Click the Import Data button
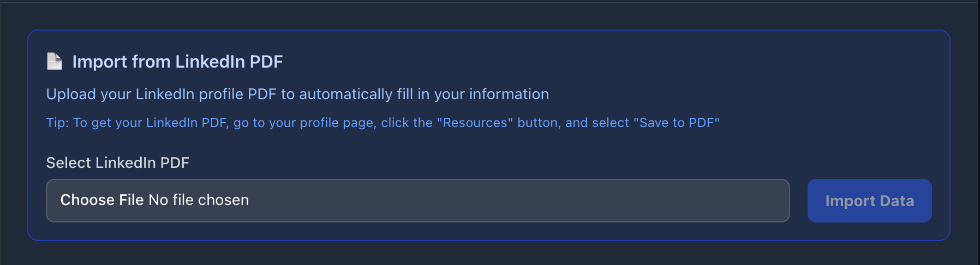The width and height of the screenshot is (980, 265). pos(869,201)
